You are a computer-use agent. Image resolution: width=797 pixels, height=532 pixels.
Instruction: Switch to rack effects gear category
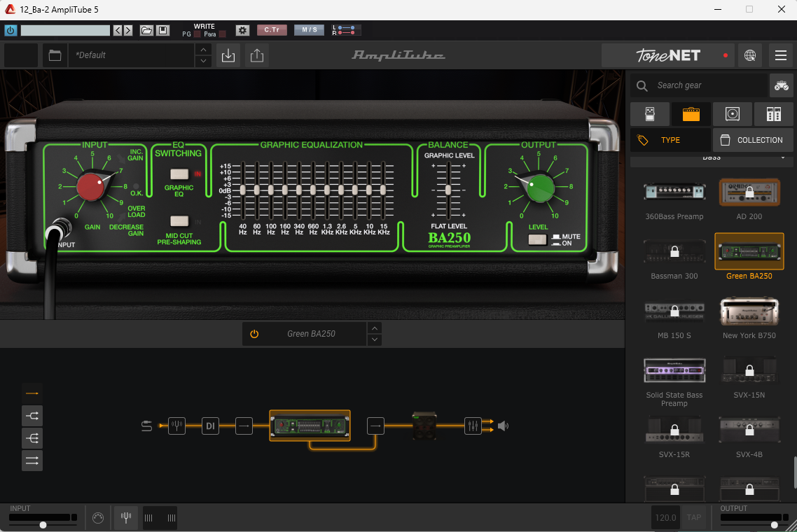pos(774,114)
